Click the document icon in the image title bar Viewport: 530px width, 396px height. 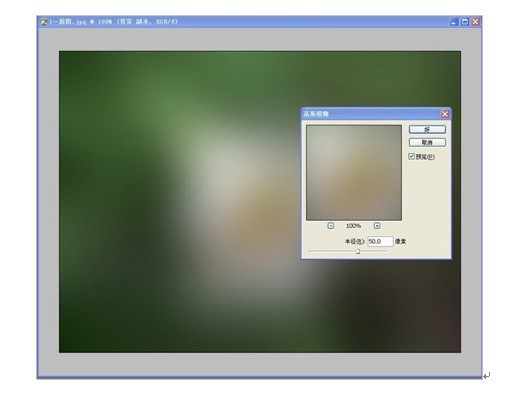point(44,22)
